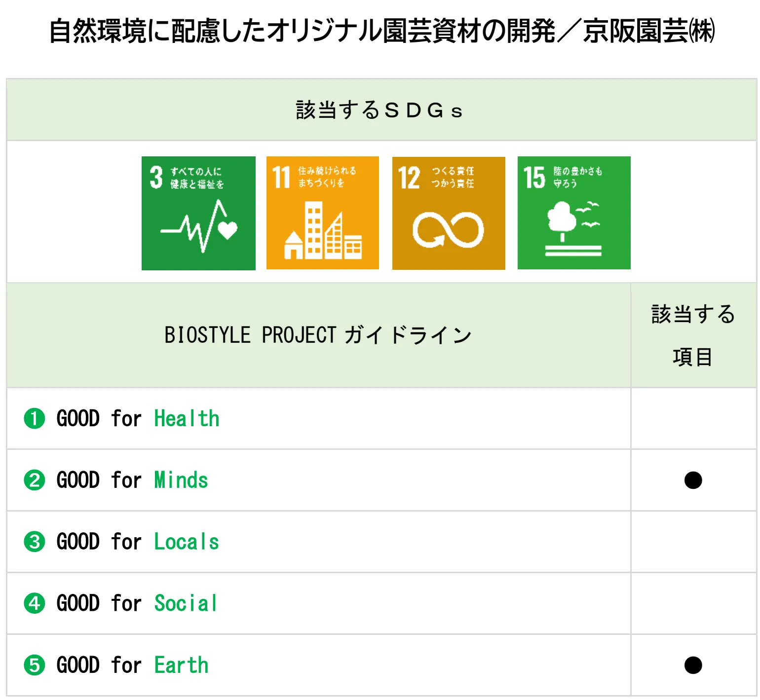
Task: Click the BIOSTYLE PROJECT ガイドライン header
Action: (318, 335)
